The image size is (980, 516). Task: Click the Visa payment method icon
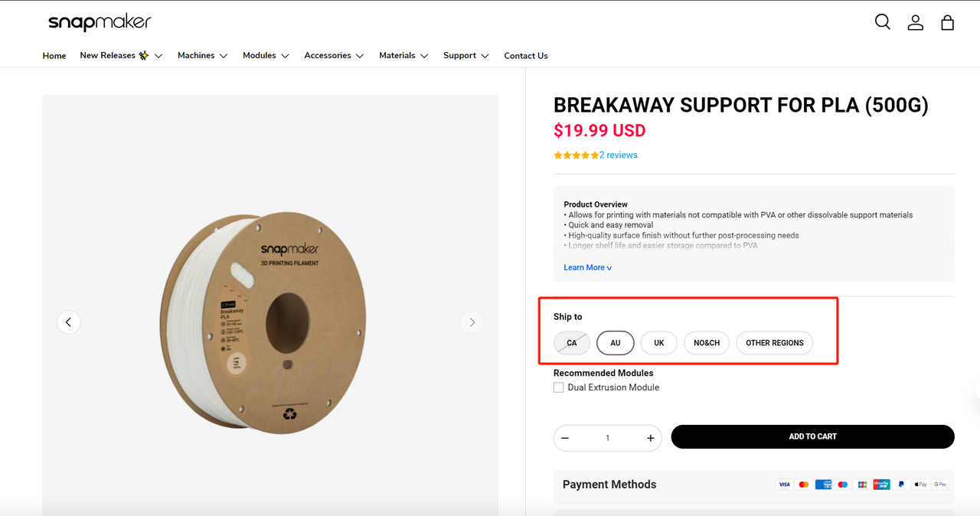[x=784, y=484]
